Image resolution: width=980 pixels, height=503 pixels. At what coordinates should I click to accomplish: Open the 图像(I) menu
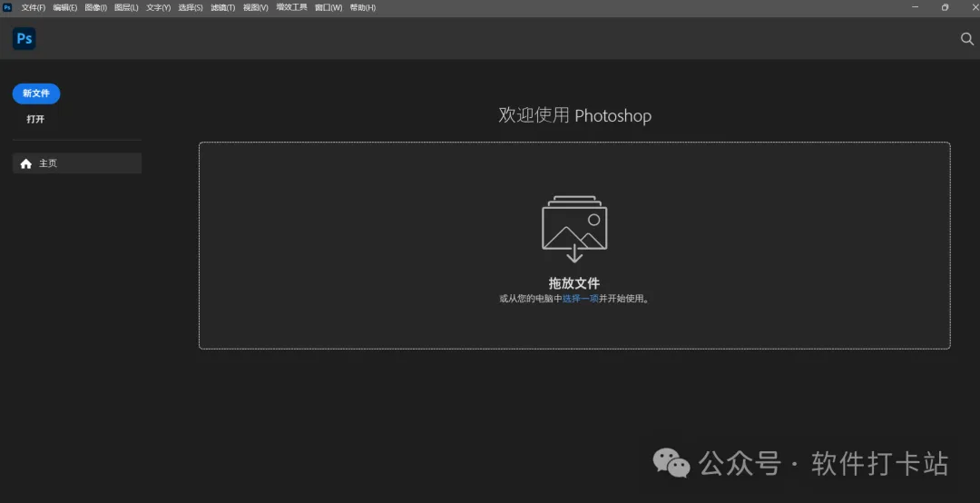pos(95,7)
